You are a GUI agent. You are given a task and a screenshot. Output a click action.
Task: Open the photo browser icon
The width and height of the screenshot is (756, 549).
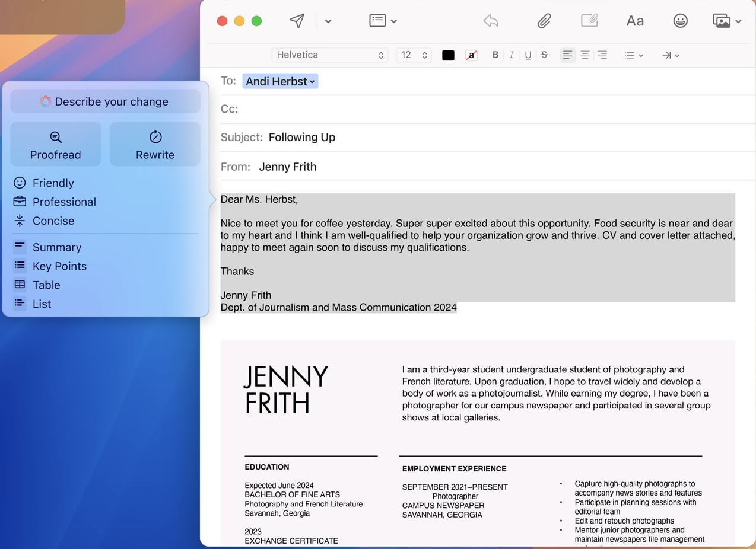(722, 21)
